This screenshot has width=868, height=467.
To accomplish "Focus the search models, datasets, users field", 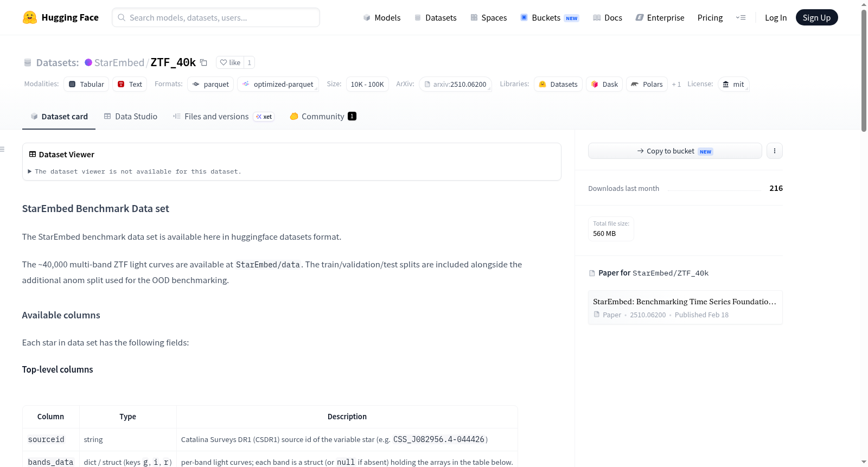I will pyautogui.click(x=216, y=17).
